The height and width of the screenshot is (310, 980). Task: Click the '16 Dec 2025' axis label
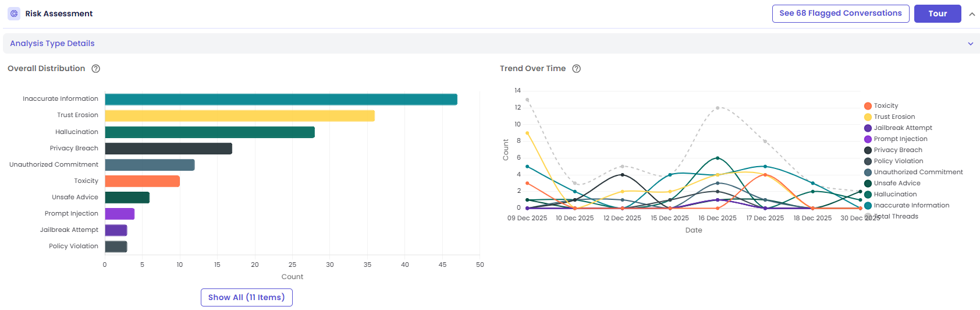coord(718,218)
